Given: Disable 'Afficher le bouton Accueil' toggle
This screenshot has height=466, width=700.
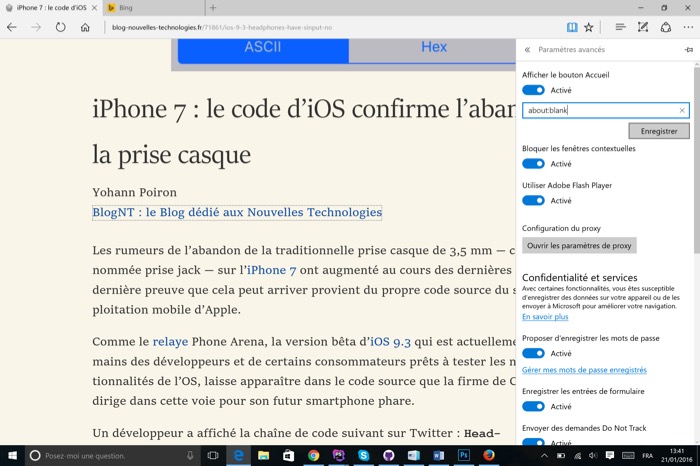Looking at the screenshot, I should [533, 90].
